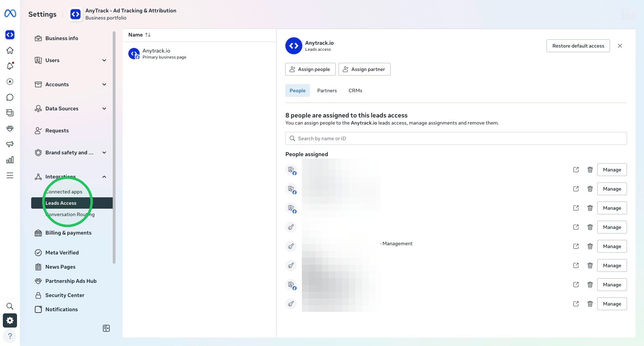
Task: Click Assign people button
Action: click(310, 69)
